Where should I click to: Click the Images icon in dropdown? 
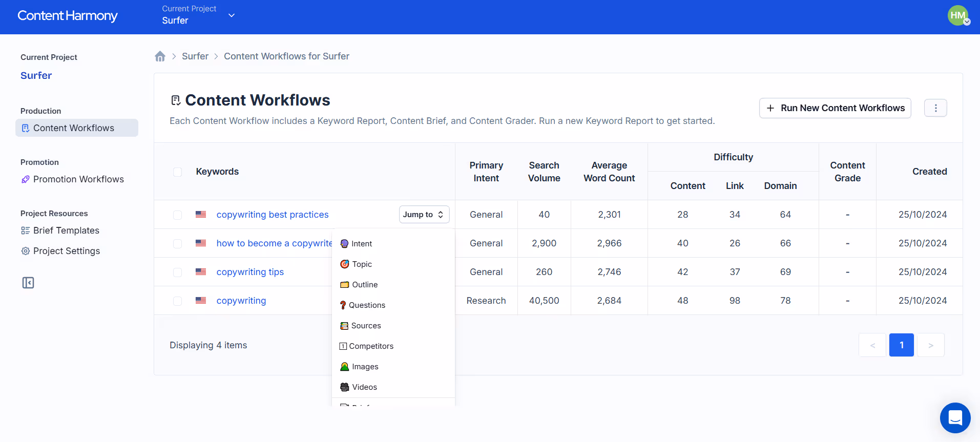click(x=345, y=367)
